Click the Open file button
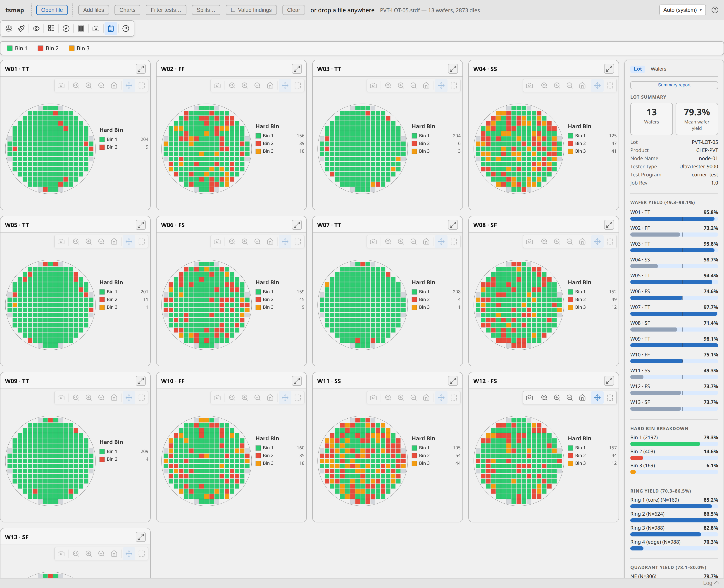 pos(52,10)
